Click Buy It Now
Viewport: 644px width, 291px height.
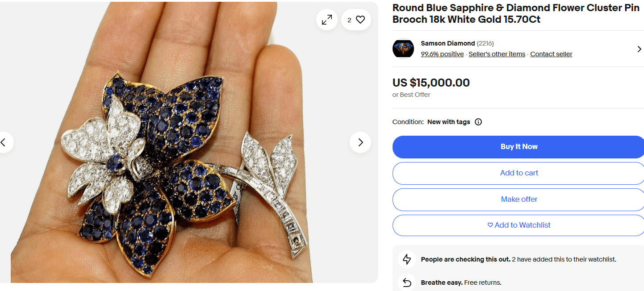pyautogui.click(x=519, y=146)
